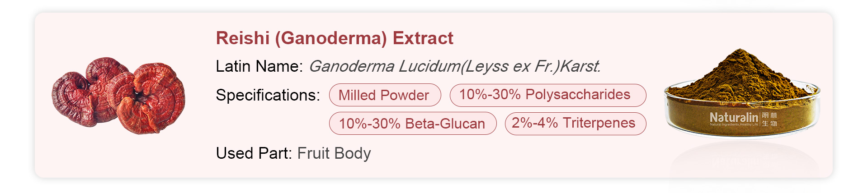This screenshot has width=868, height=193.
Task: Click the Latin Name label
Action: pyautogui.click(x=259, y=66)
